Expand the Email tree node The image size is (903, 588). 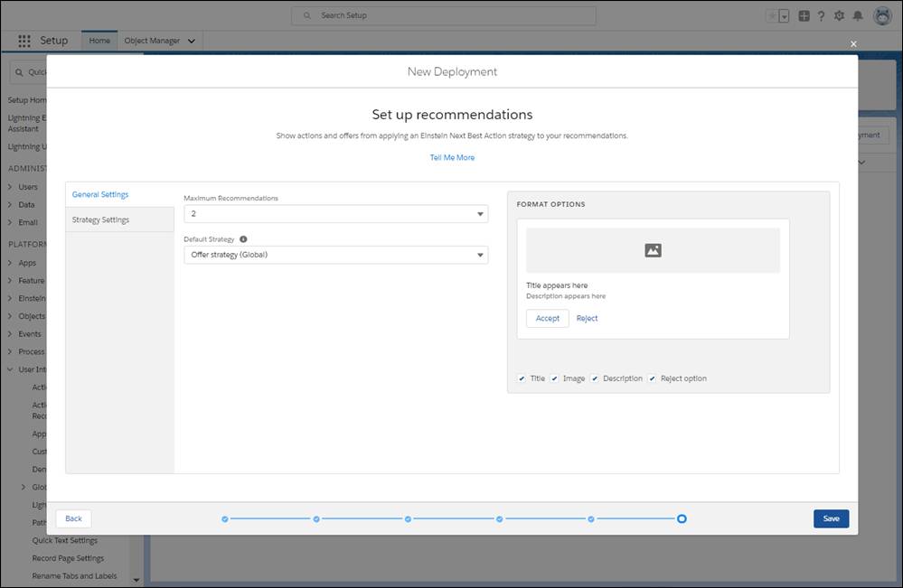pos(10,223)
